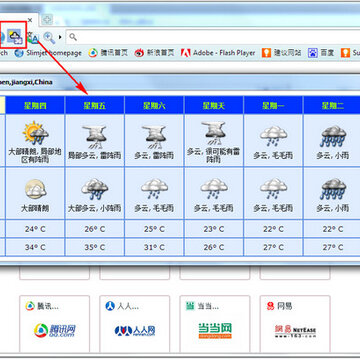360x360 pixels.
Task: Open a new tab with plus button
Action: click(47, 20)
